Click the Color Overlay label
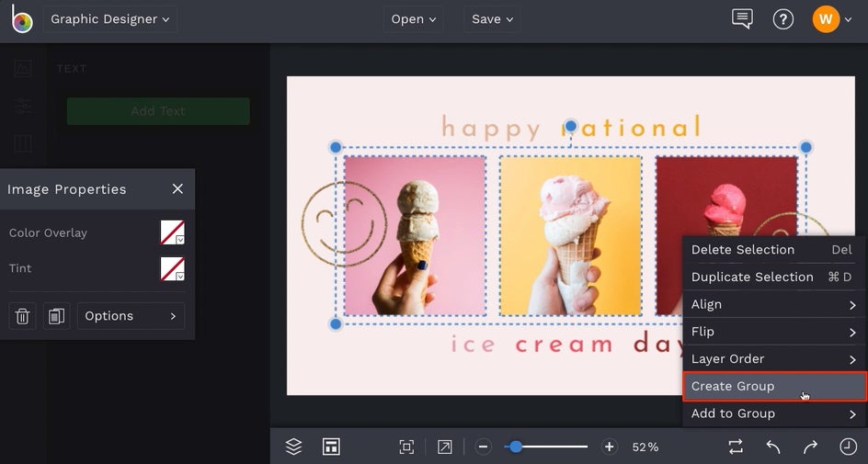Viewport: 868px width, 464px height. click(x=48, y=232)
